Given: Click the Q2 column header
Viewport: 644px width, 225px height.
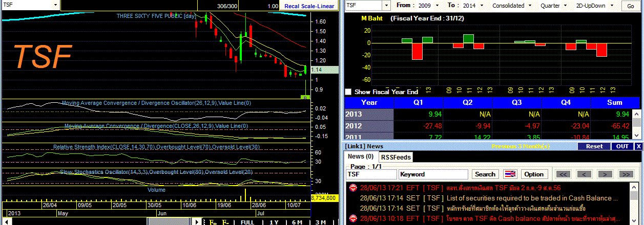Looking at the screenshot, I should coord(467,102).
